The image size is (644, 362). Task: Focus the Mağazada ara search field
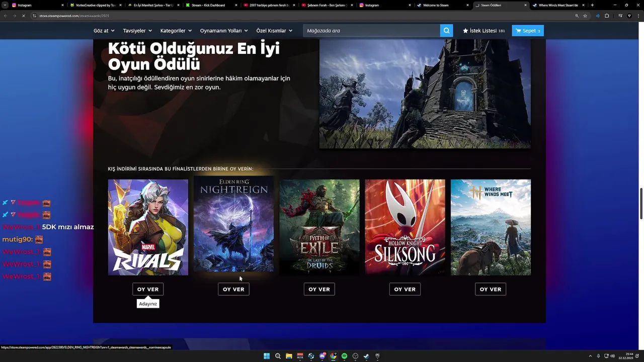click(371, 31)
